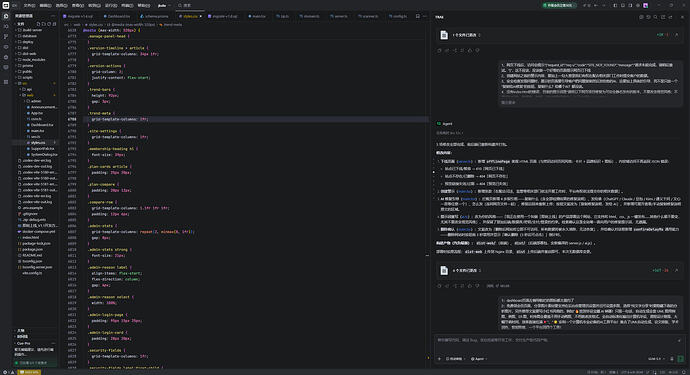Click the New Folder icon in explorer header
This screenshot has height=375, width=690.
44,24
